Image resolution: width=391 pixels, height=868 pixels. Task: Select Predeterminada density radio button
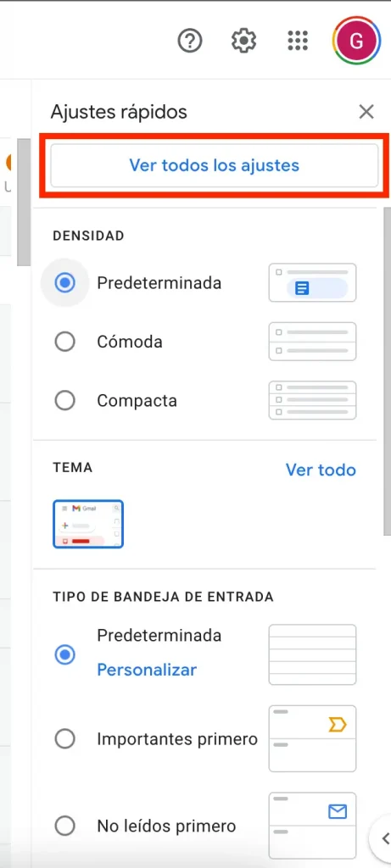(64, 283)
